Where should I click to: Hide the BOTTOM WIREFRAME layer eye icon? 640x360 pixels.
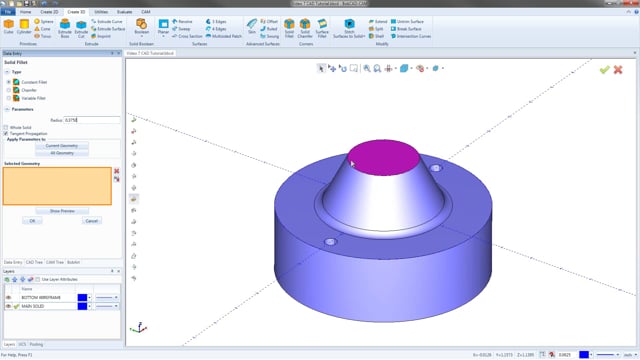8,298
